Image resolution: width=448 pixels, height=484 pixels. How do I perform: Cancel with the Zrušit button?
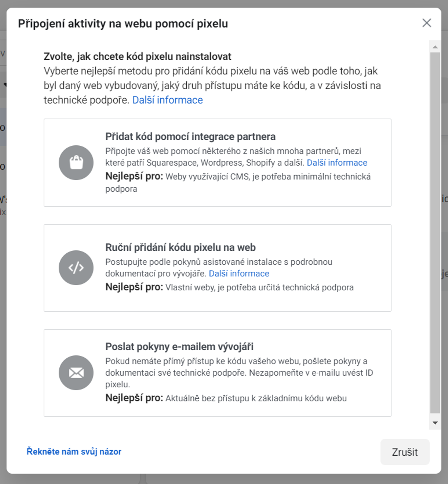[x=405, y=452]
